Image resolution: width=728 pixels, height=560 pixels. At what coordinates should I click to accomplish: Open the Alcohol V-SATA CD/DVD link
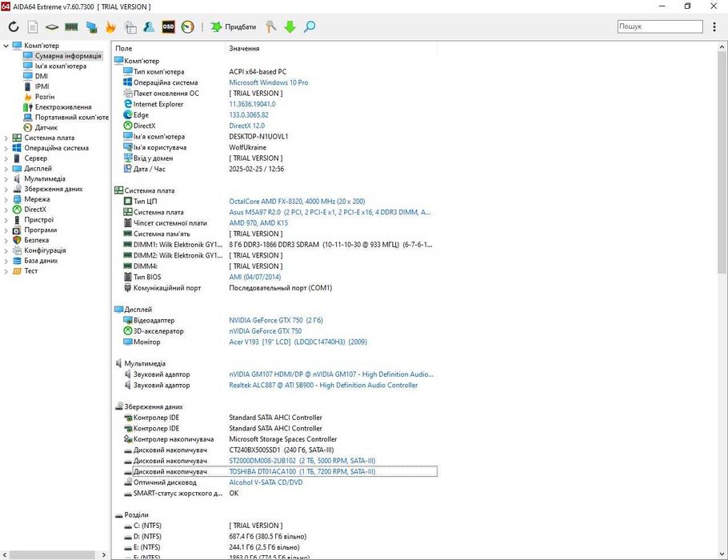pyautogui.click(x=266, y=482)
